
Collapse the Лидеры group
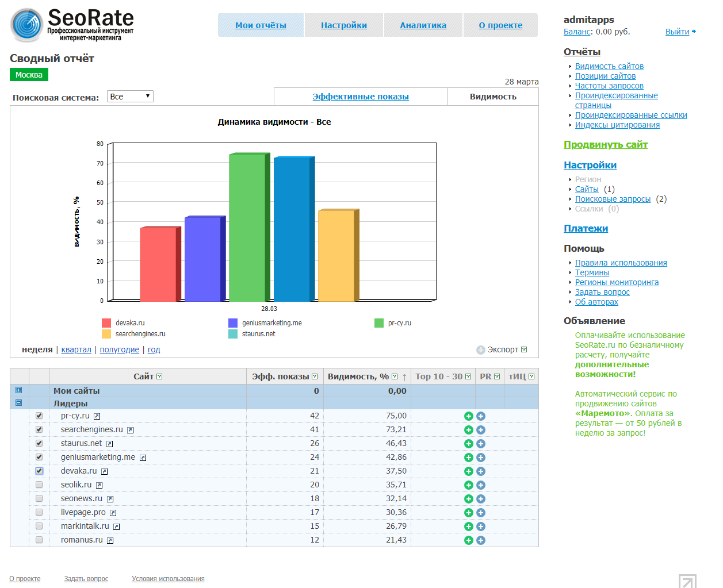18,403
